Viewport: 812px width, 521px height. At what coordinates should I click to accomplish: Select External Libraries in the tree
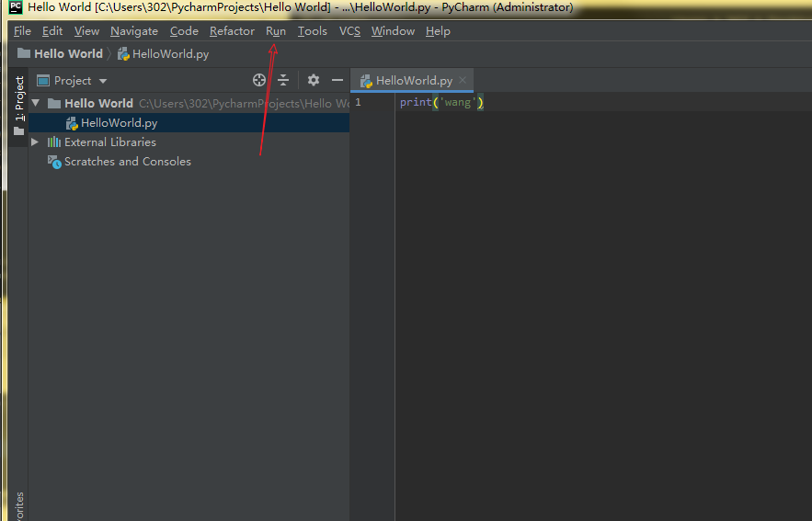click(109, 142)
